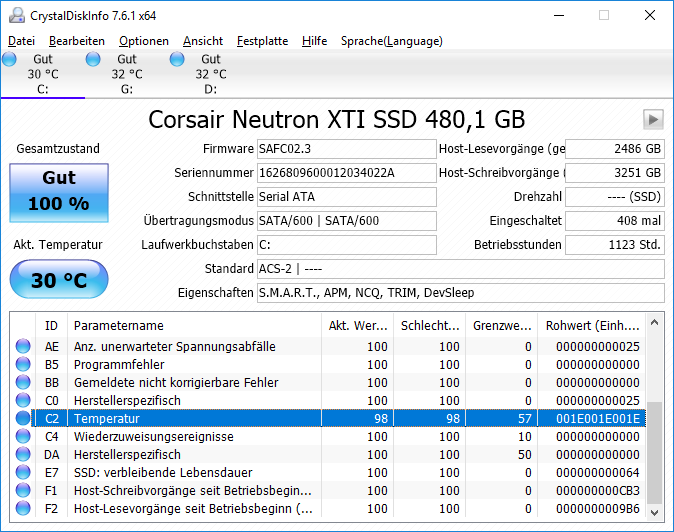
Task: Select 'Gemeldete nicht korrigierbare Fehler' row
Action: [330, 382]
